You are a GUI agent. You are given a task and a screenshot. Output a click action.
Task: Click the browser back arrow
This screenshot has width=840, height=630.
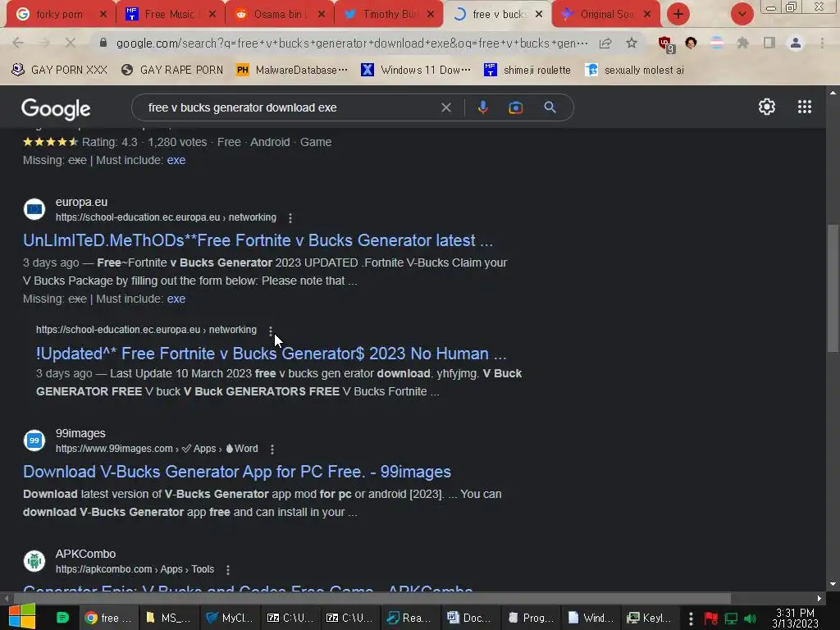pos(18,43)
